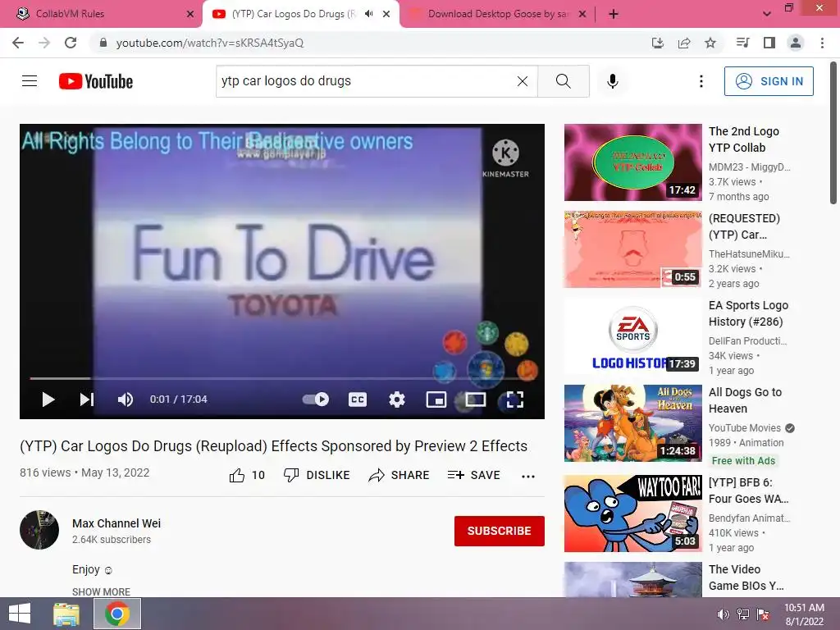Click the SHARE button
Image resolution: width=840 pixels, height=630 pixels.
pyautogui.click(x=399, y=475)
